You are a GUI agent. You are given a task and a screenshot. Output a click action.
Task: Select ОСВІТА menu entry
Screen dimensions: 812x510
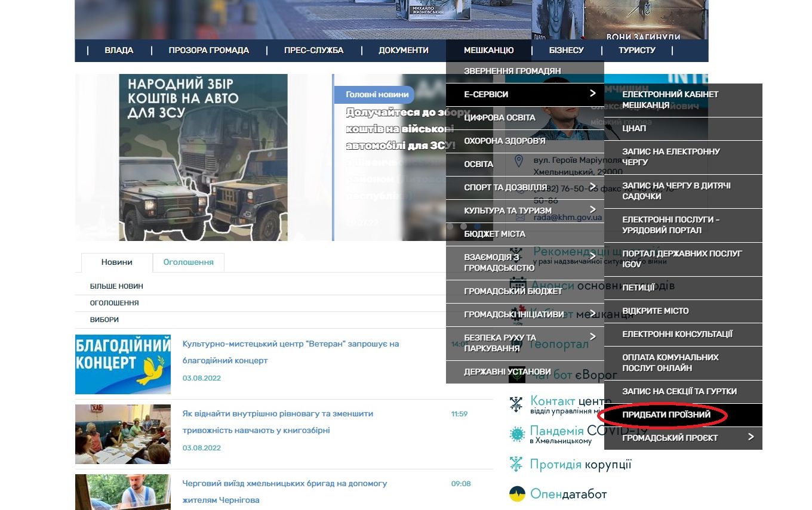(525, 164)
